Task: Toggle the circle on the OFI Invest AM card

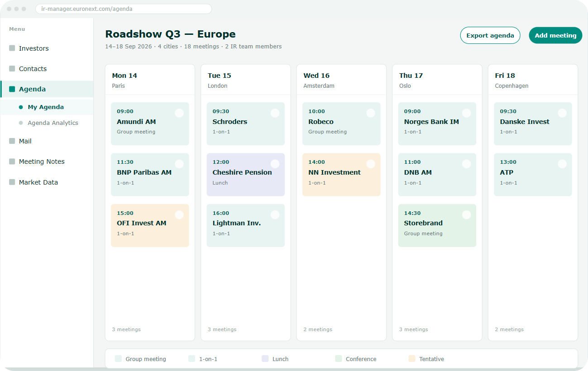Action: click(179, 215)
